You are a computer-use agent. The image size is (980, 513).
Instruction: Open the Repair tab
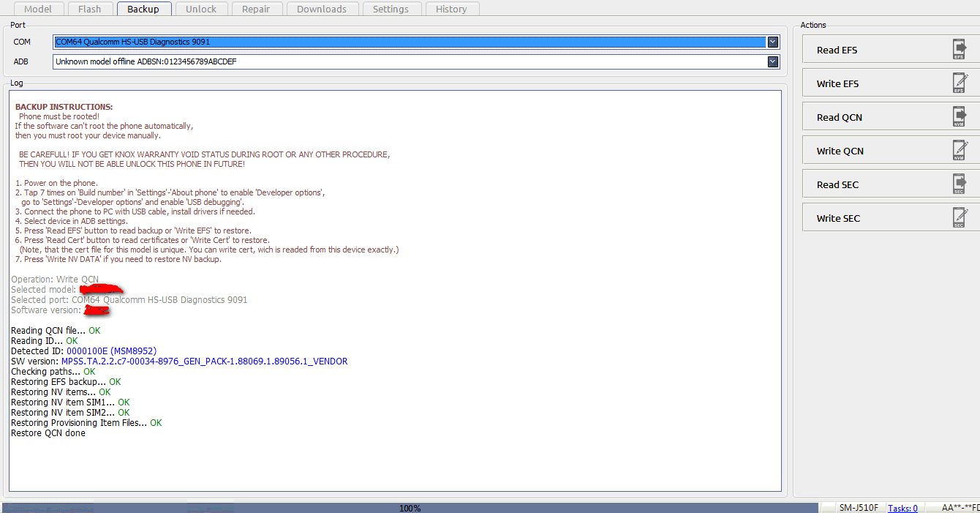(257, 9)
